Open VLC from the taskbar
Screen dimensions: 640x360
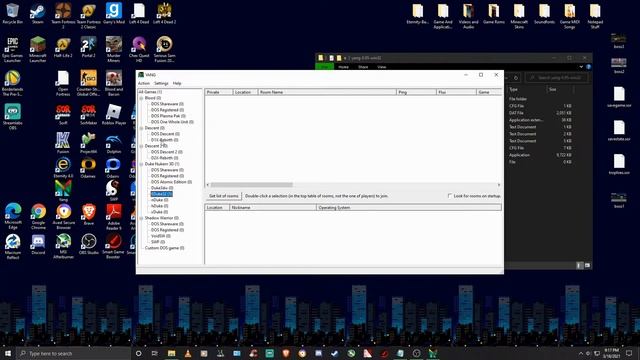pos(188,353)
